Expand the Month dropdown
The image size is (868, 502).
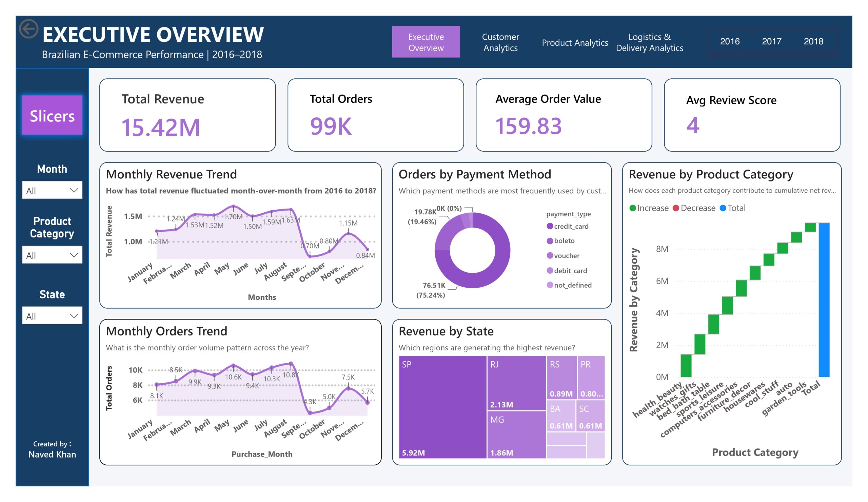point(52,190)
